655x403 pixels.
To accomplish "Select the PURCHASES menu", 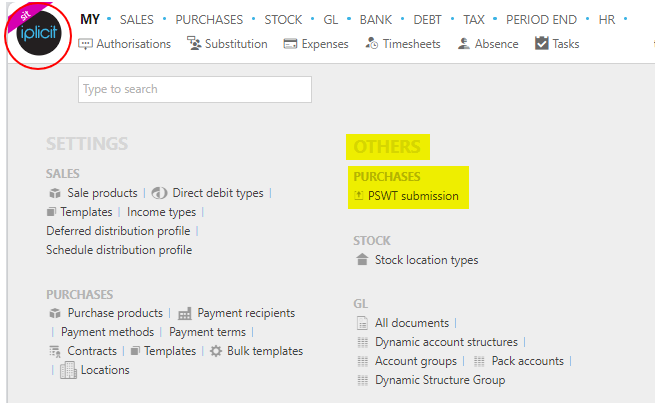I will (x=209, y=20).
